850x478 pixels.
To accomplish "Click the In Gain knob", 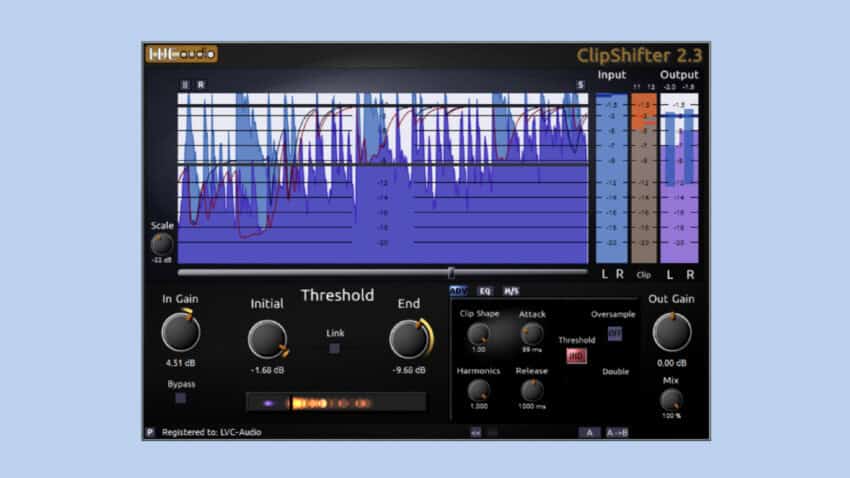I will click(181, 331).
